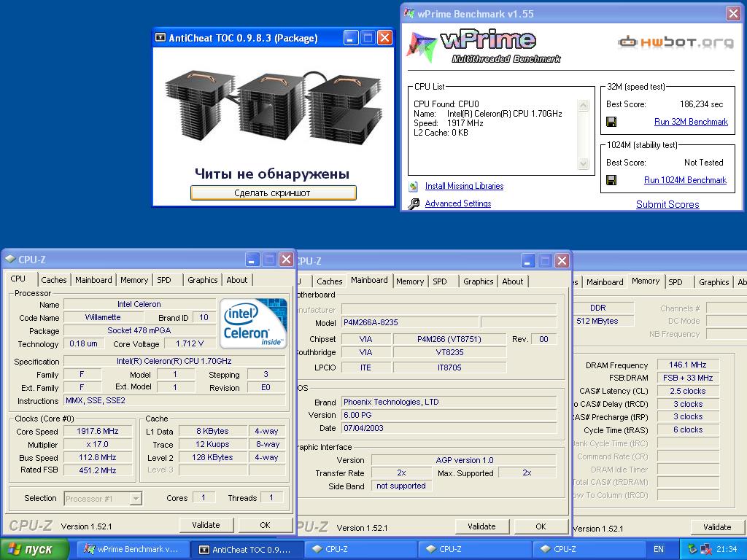Click the network system tray icon
747x560 pixels.
coord(705,549)
